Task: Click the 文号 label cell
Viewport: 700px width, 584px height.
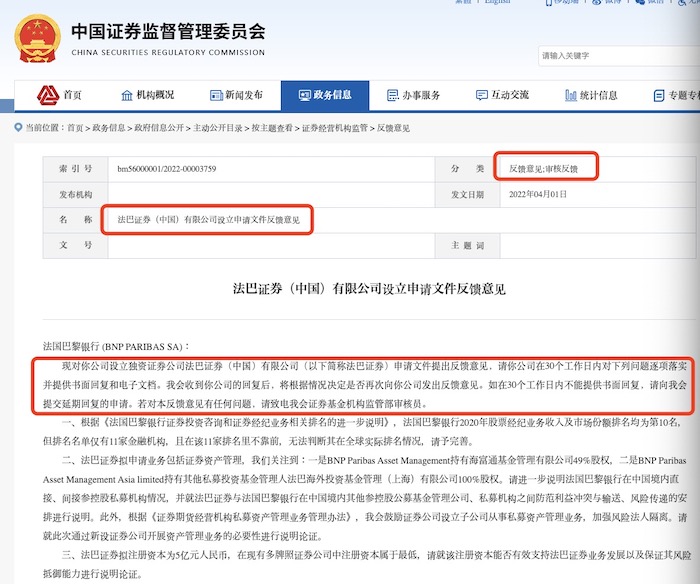Action: (75, 245)
